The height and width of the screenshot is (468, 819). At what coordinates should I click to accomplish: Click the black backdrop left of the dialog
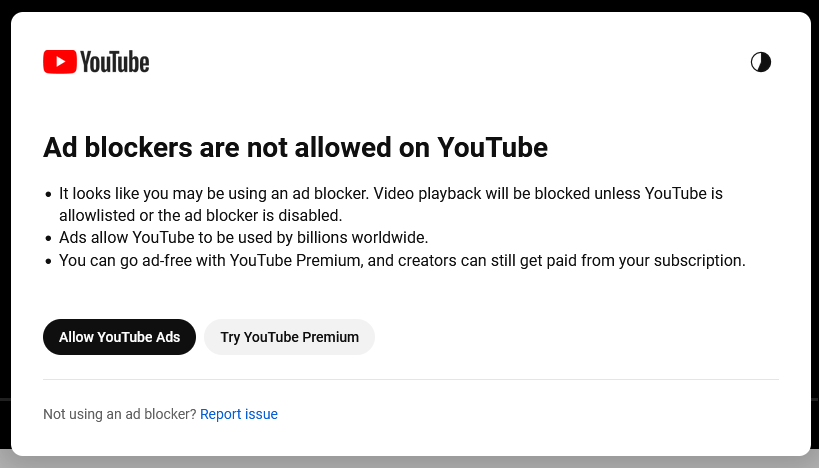[x=5, y=209]
